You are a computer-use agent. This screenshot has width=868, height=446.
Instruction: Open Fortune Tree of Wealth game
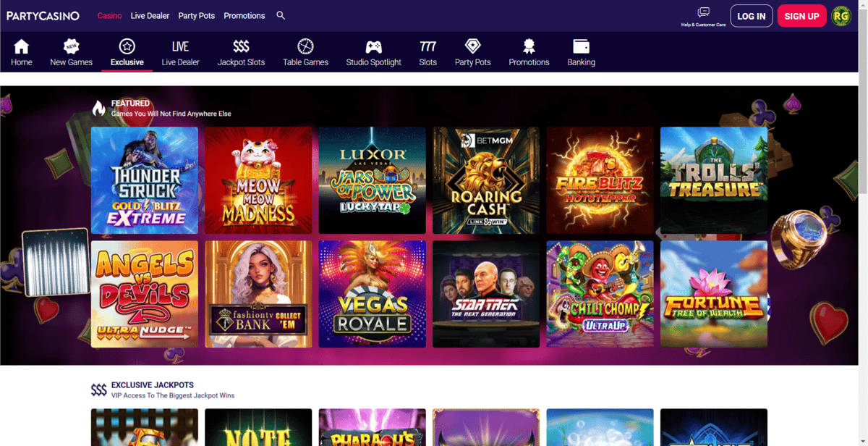tap(714, 294)
